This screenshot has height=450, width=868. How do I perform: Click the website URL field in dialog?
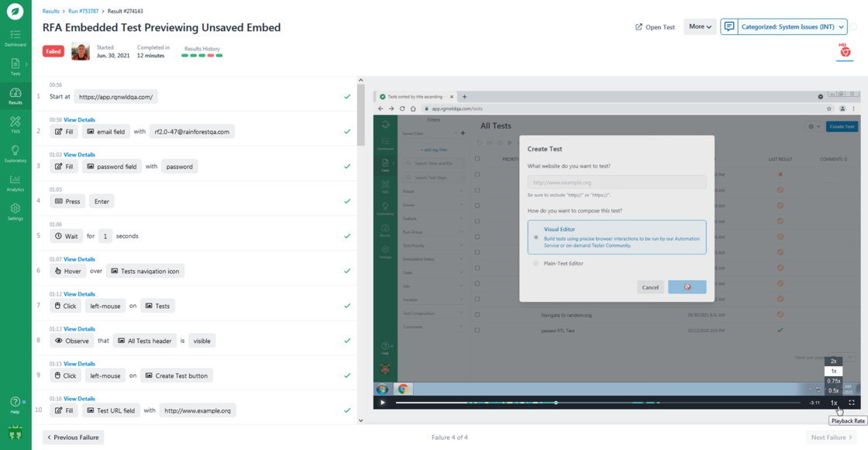tap(617, 182)
